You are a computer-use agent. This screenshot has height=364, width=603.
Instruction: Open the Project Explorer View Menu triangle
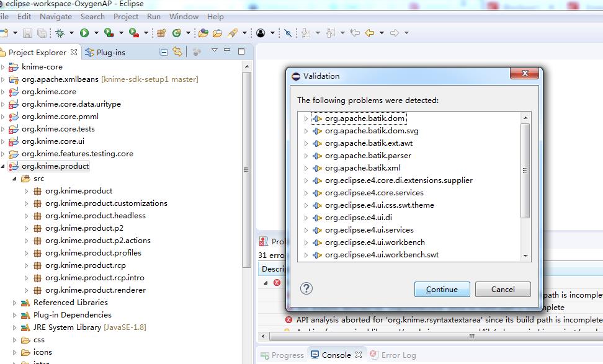click(215, 50)
